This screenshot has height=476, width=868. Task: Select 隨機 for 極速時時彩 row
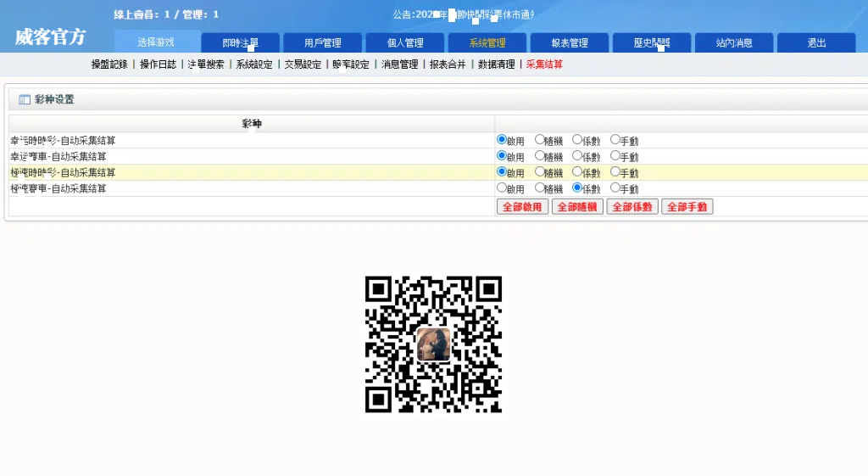pos(540,171)
